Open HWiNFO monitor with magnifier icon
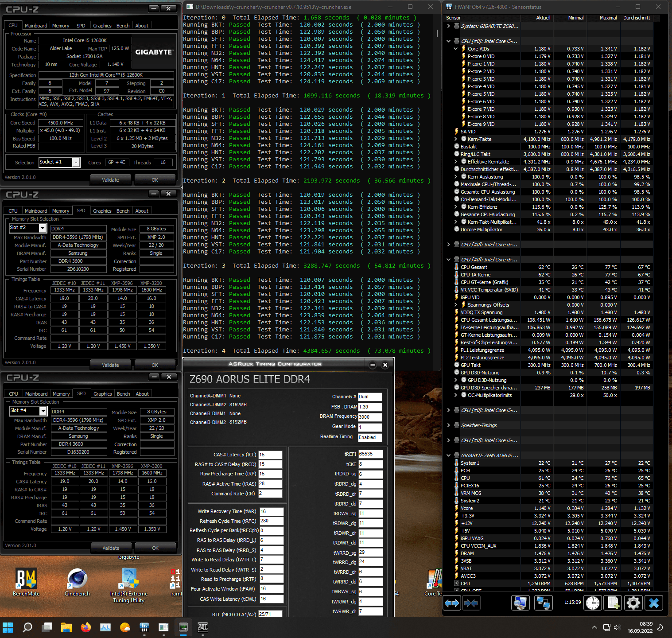This screenshot has width=672, height=638. (x=521, y=603)
